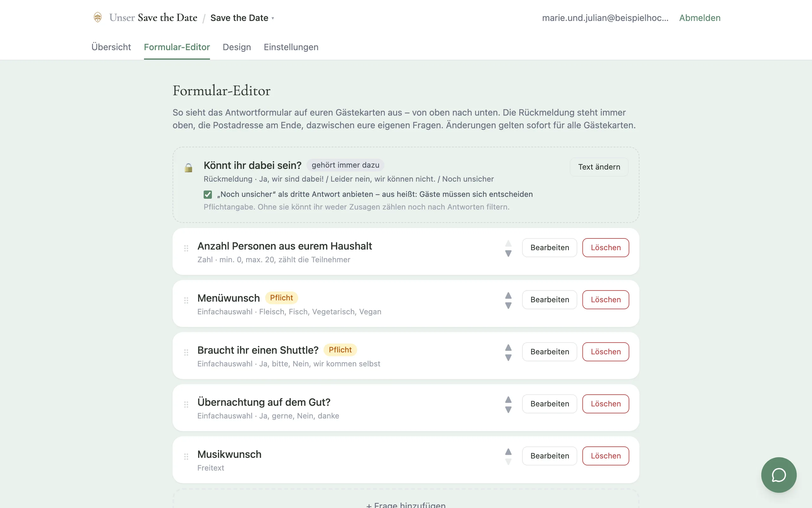Click the lock icon beside Könnt ihr dabei sein
Viewport: 812px width, 508px height.
tap(189, 167)
